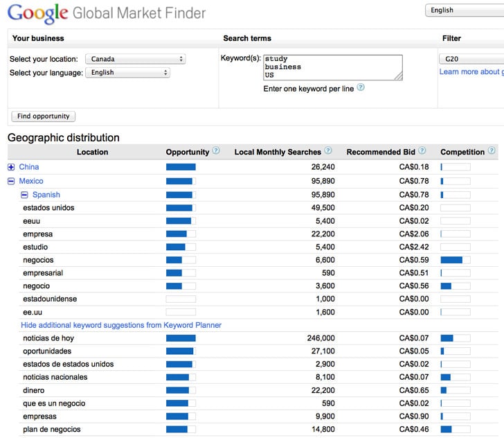Open help icon next to Opportunity column
Image resolution: width=504 pixels, height=438 pixels.
coord(216,150)
